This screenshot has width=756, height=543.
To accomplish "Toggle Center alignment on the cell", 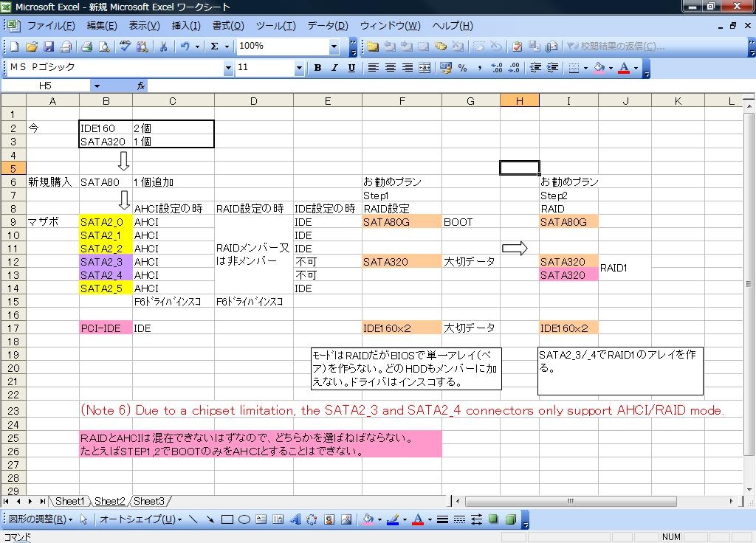I will [390, 68].
